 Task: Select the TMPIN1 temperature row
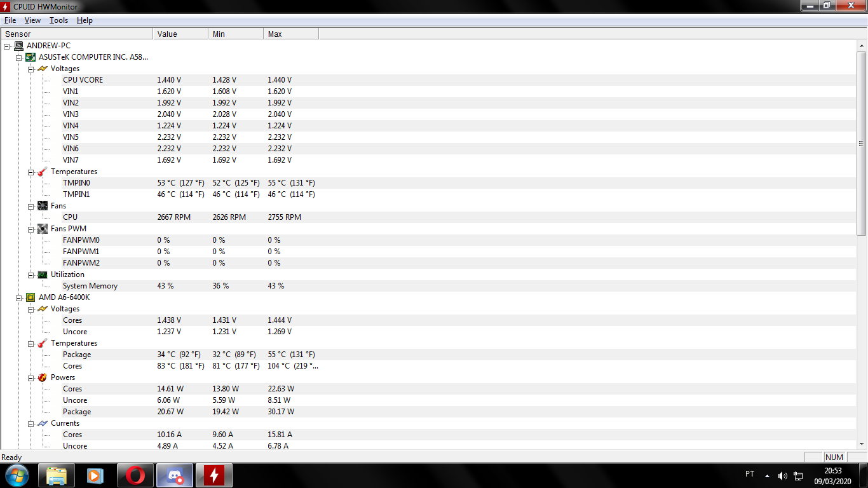coord(428,194)
